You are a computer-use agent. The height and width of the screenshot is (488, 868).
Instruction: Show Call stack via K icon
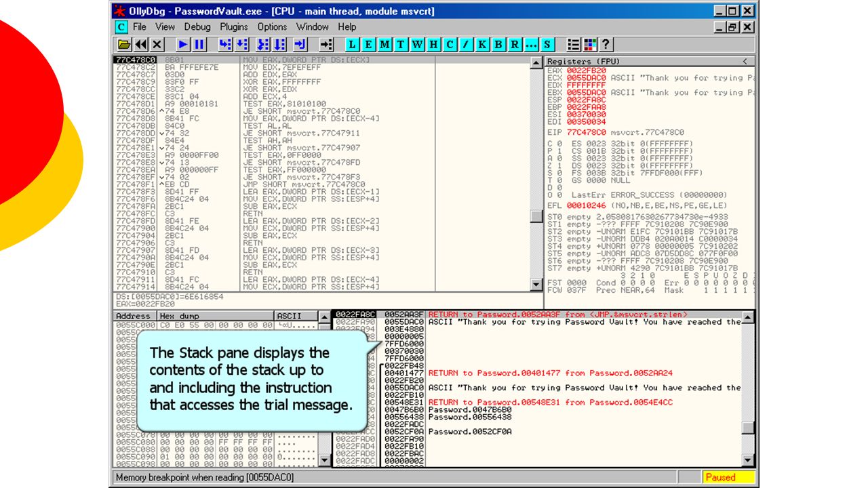click(x=483, y=45)
